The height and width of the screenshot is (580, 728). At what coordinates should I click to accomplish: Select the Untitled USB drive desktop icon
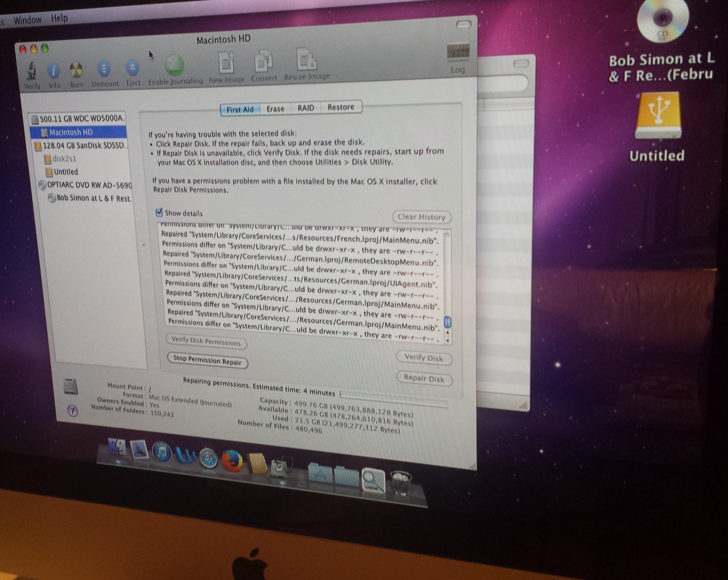pyautogui.click(x=658, y=116)
